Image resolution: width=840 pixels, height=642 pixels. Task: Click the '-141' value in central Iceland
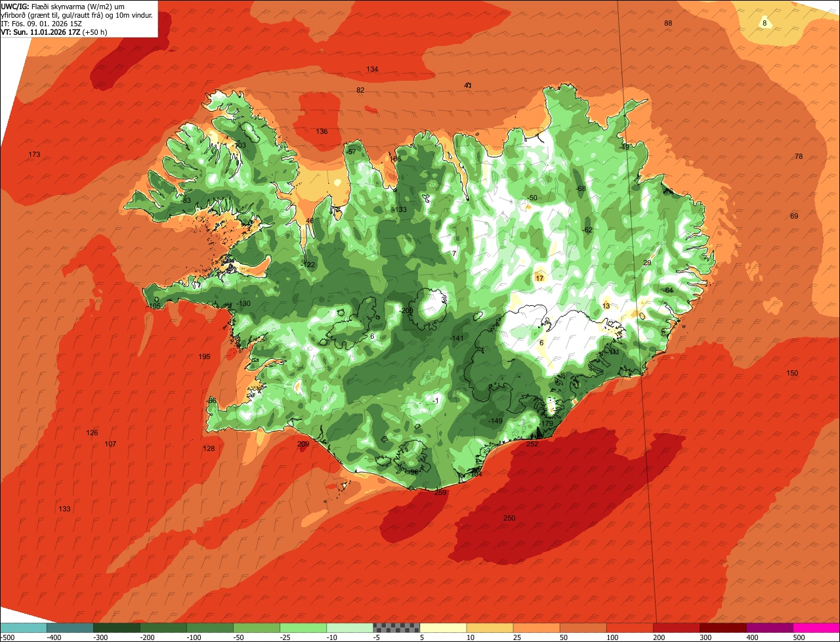click(457, 338)
